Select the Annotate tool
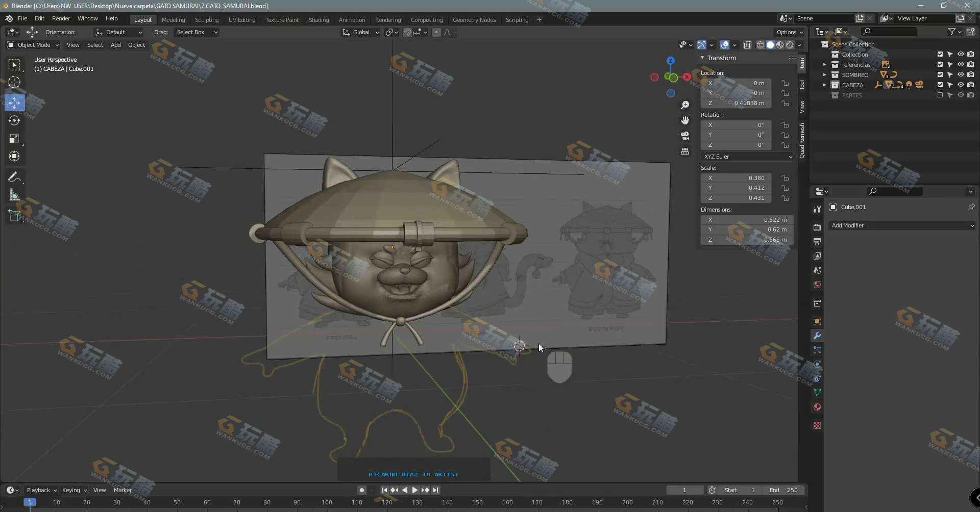980x512 pixels. tap(14, 177)
